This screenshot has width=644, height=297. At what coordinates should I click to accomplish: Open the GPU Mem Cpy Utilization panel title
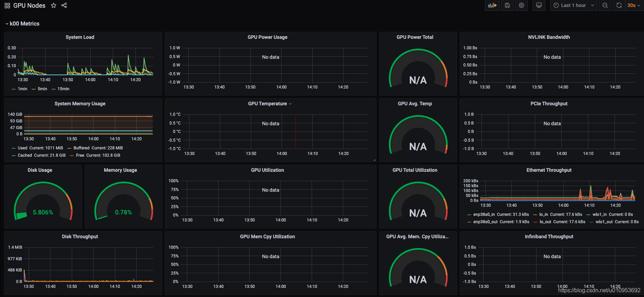tap(268, 236)
